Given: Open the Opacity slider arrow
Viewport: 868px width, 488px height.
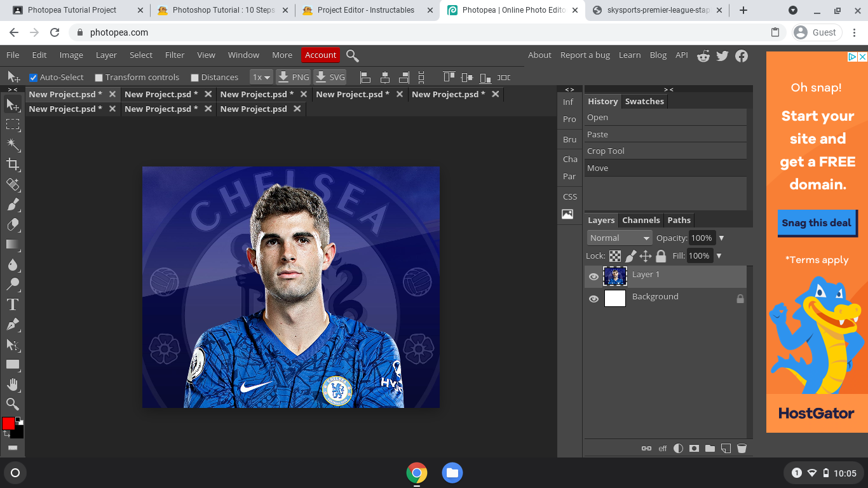Looking at the screenshot, I should [721, 238].
